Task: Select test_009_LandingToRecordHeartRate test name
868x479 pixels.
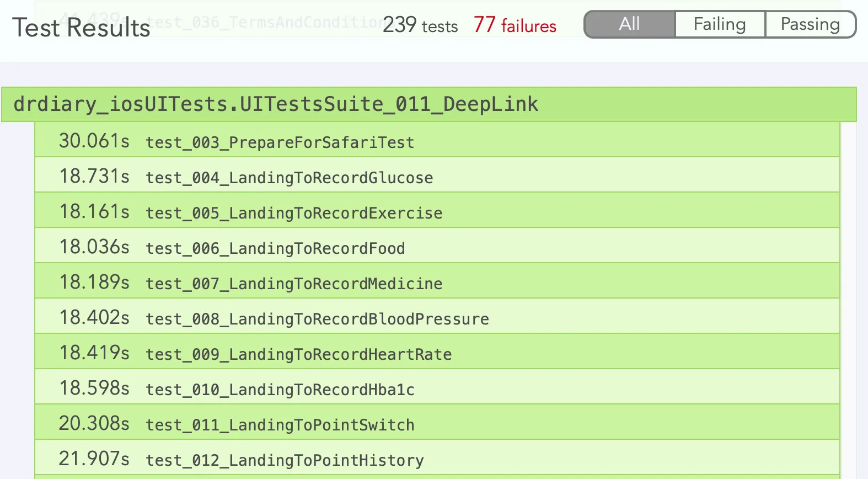Action: pos(298,354)
